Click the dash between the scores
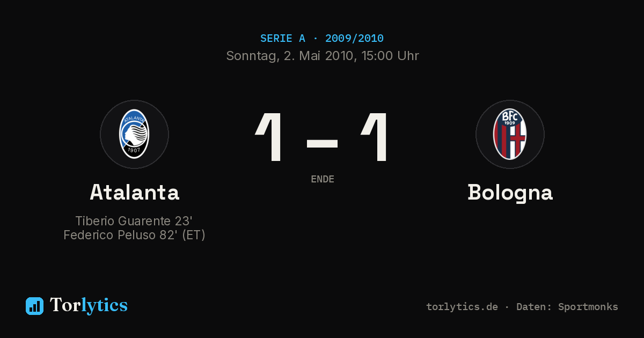 (322, 143)
